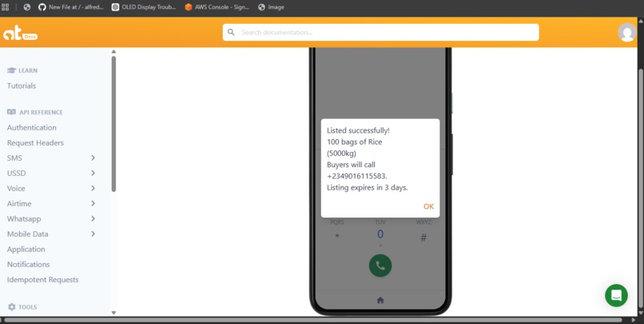Click the sidebar scrollbar thumb
Screen dimensions: 644x324
[x=113, y=124]
